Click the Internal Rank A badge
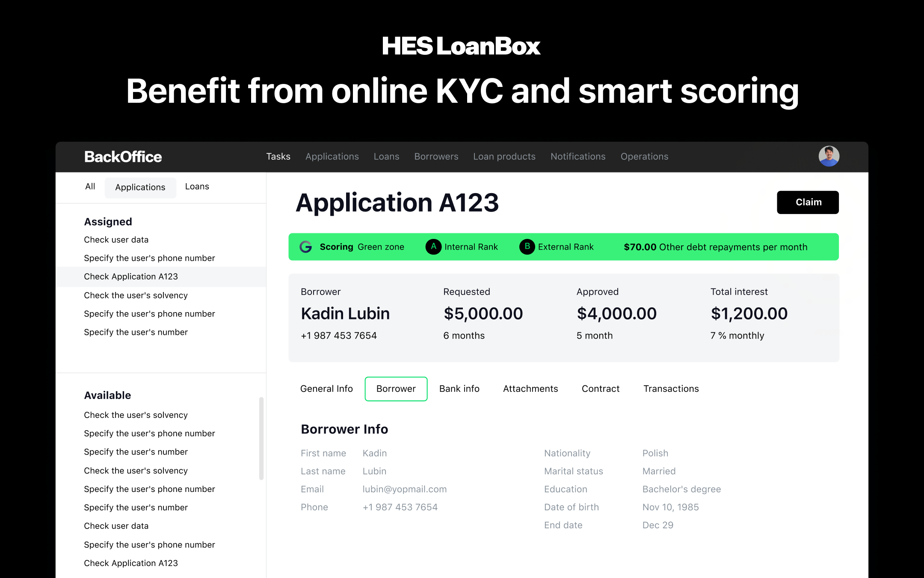This screenshot has height=578, width=924. pos(433,247)
